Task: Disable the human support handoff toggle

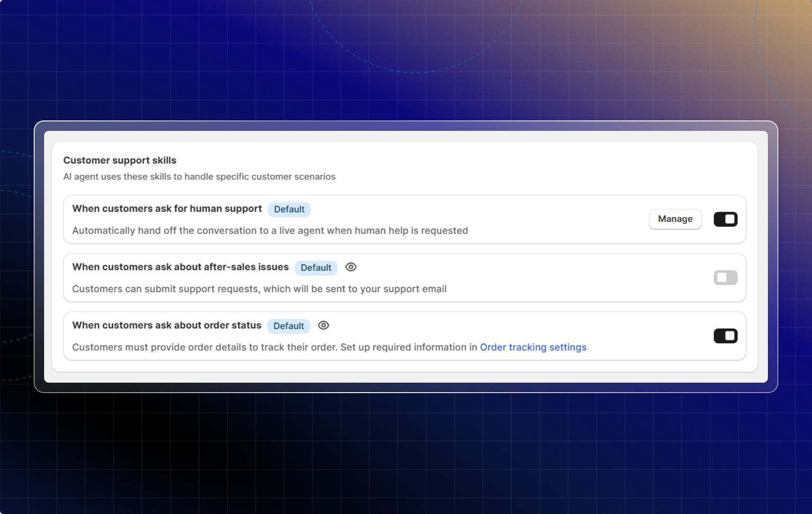Action: pyautogui.click(x=725, y=219)
